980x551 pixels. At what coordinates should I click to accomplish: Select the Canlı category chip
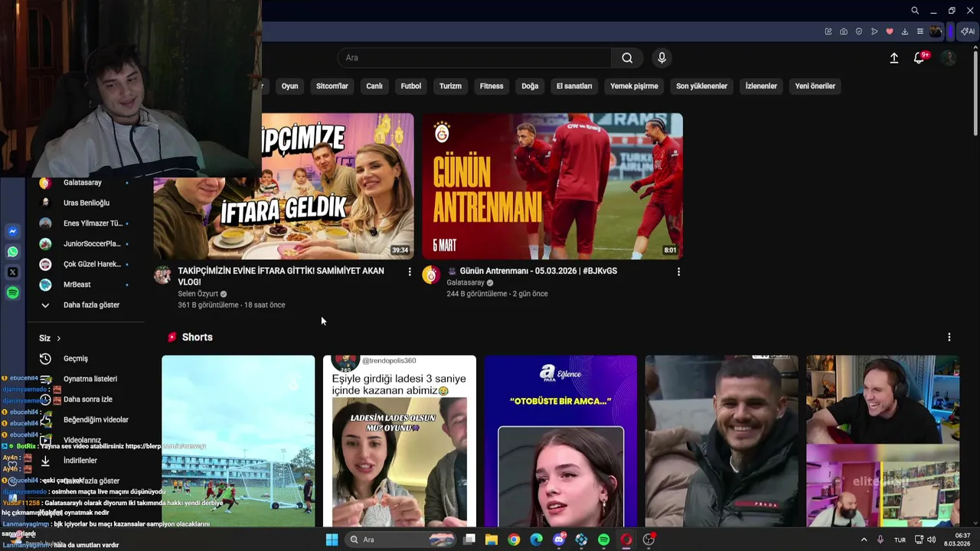tap(374, 86)
